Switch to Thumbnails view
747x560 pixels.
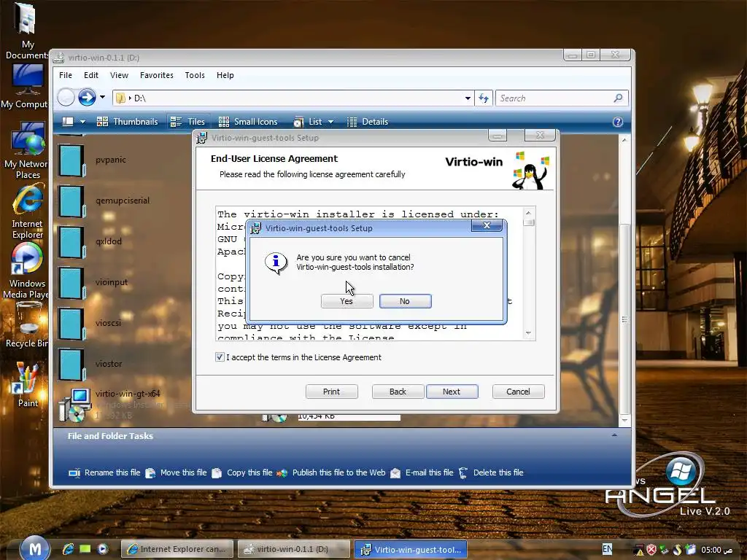[x=127, y=122]
